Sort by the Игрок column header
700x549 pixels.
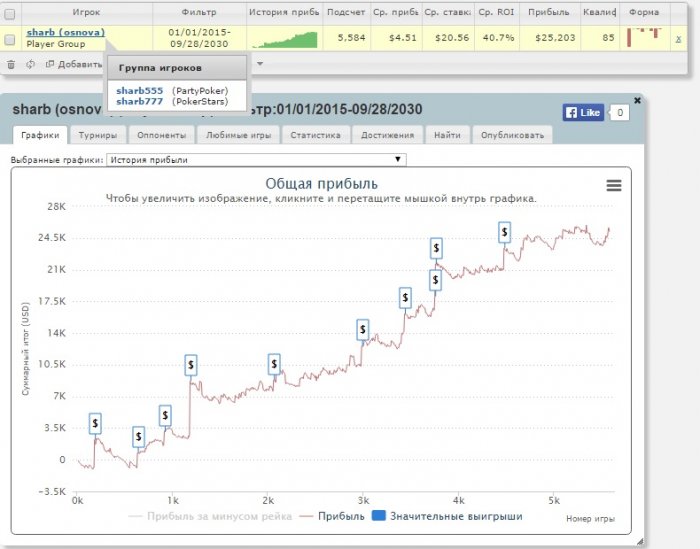[86, 12]
